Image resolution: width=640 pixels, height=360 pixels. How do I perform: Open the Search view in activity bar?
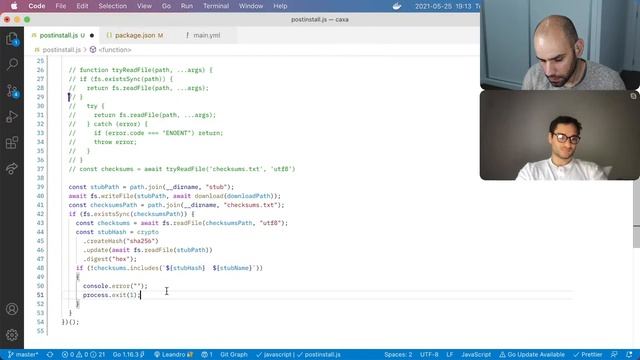[x=12, y=64]
